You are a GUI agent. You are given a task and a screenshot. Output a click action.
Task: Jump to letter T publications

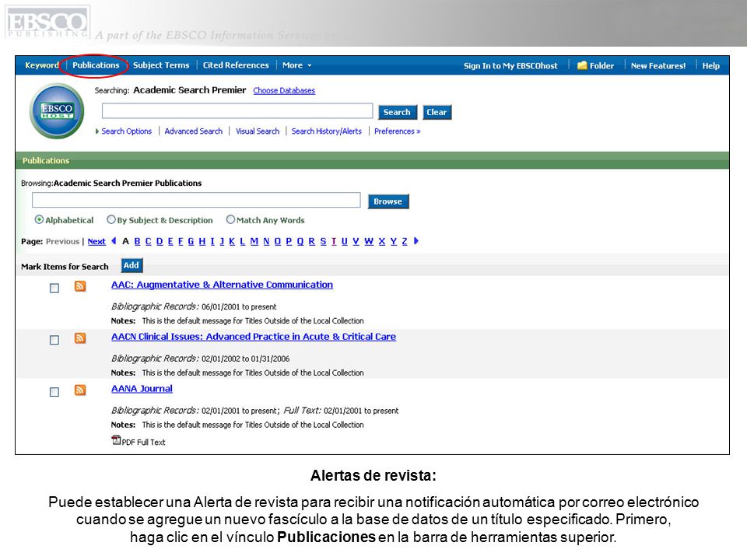click(x=334, y=241)
